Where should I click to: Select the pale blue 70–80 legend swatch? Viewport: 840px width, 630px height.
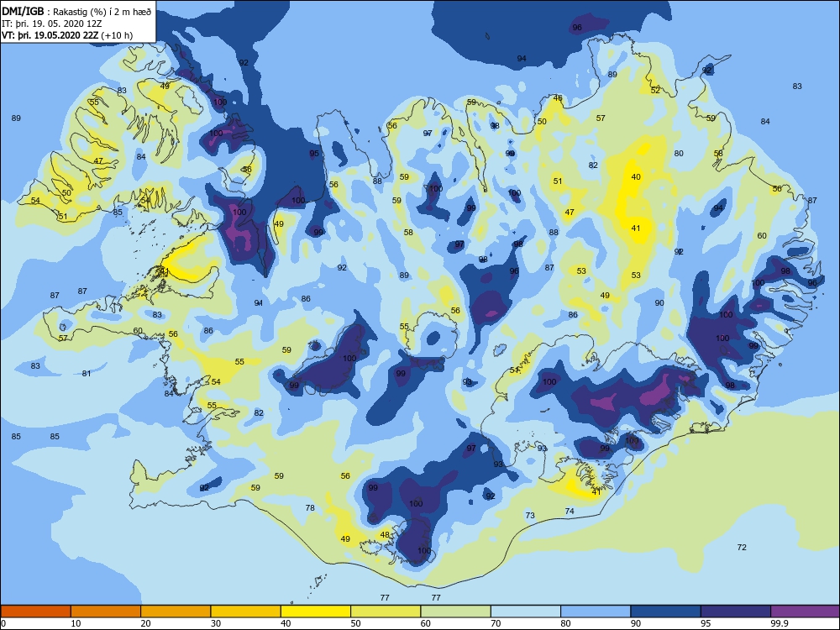click(526, 612)
